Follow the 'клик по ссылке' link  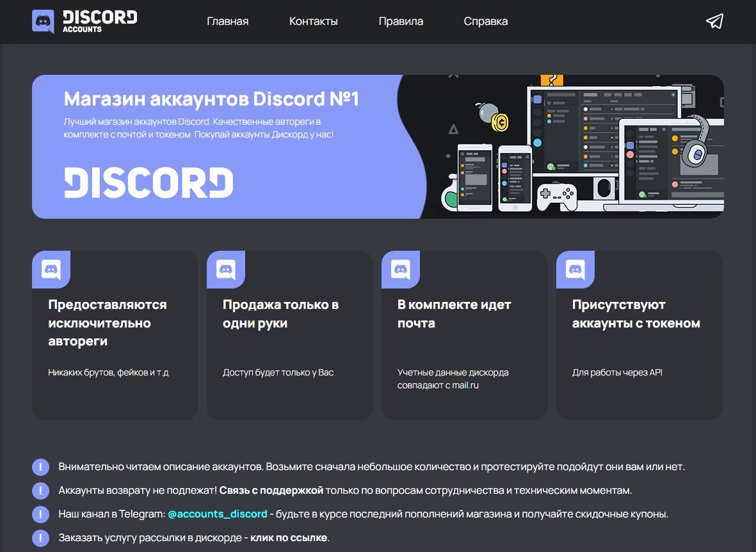(x=289, y=537)
